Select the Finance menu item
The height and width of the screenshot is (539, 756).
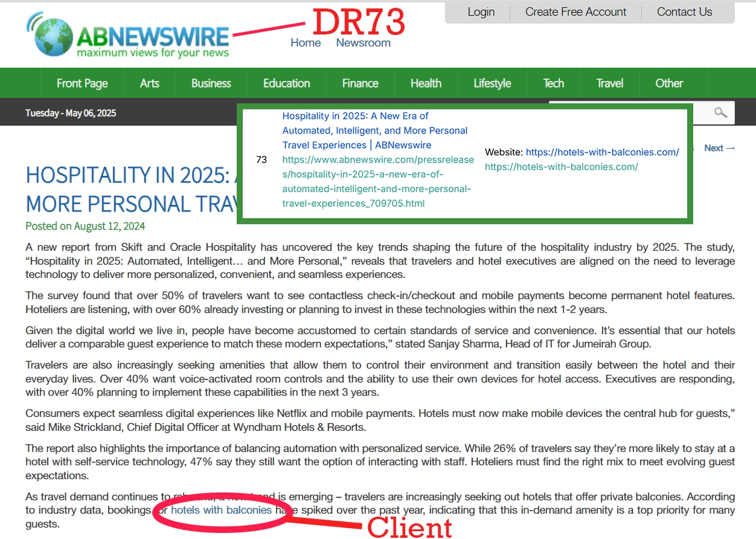[x=360, y=83]
